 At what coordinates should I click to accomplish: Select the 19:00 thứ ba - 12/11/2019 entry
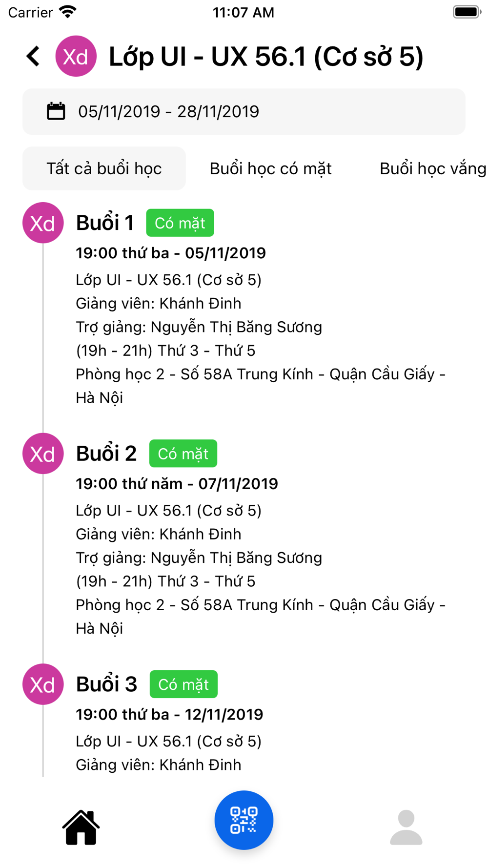[169, 714]
